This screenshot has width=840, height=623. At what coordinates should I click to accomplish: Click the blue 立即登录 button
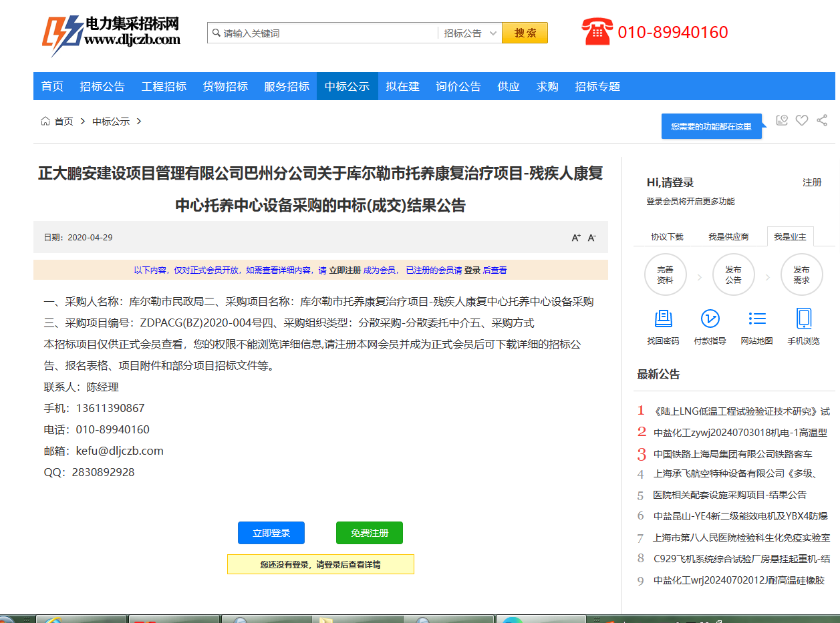point(271,533)
